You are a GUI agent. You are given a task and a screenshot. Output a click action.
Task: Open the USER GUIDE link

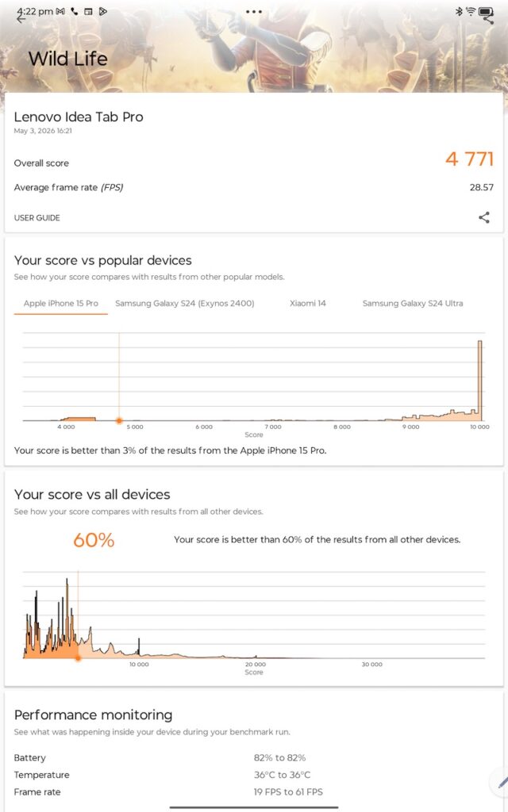pyautogui.click(x=37, y=218)
